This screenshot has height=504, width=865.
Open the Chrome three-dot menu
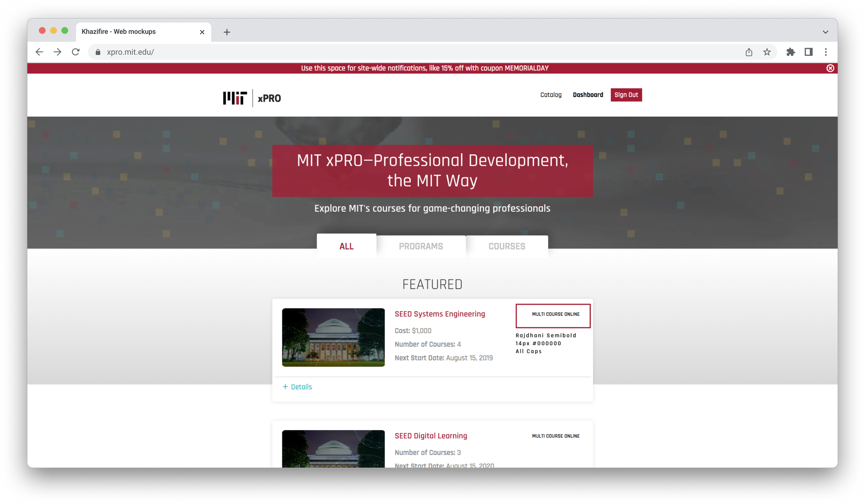click(826, 52)
